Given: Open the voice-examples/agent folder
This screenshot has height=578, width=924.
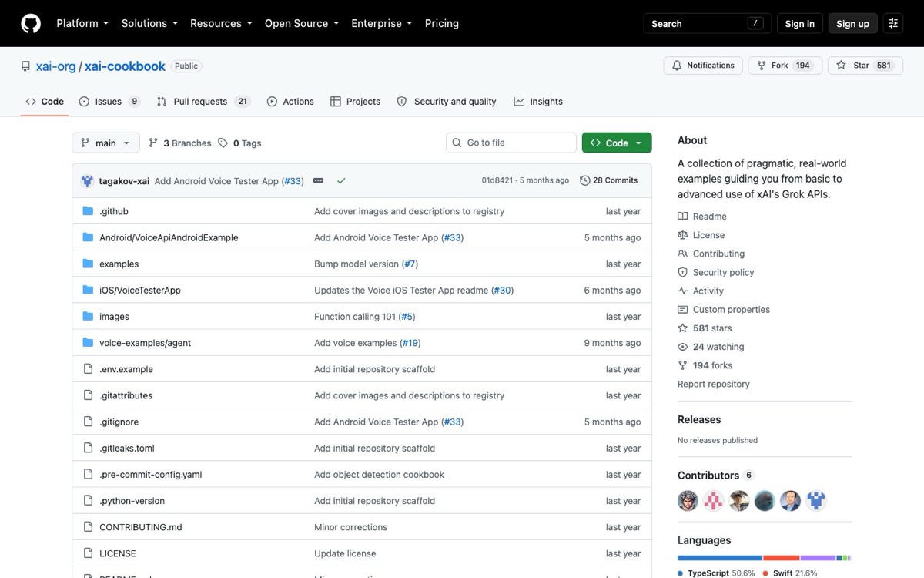Looking at the screenshot, I should 145,343.
